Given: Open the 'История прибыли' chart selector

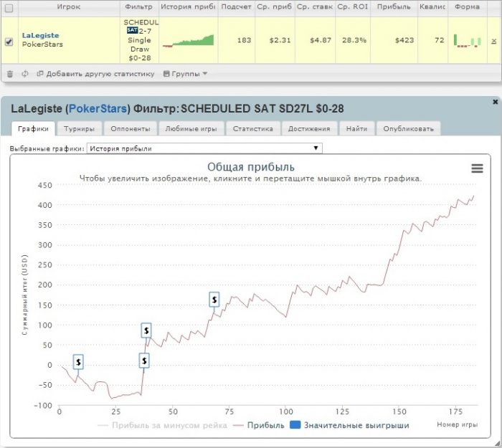Looking at the screenshot, I should [x=204, y=148].
